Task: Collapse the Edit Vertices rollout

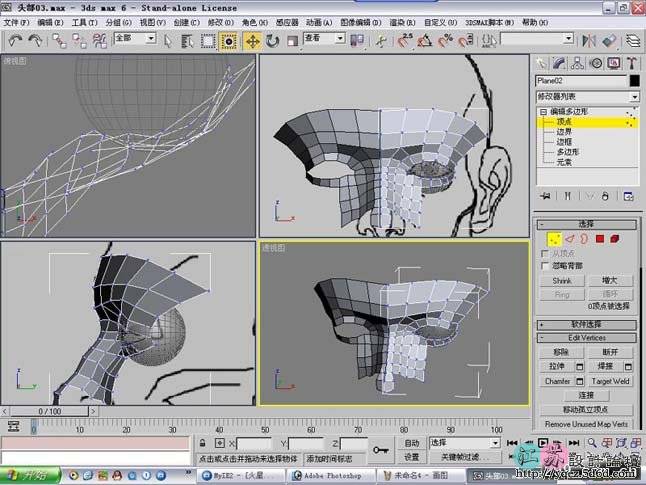Action: click(x=586, y=338)
